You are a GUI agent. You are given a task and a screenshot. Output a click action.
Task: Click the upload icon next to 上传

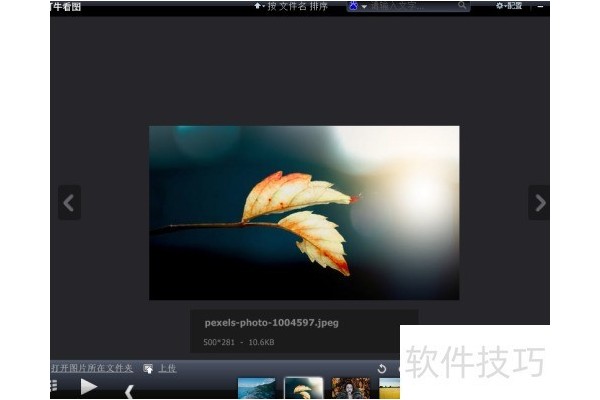click(x=148, y=369)
